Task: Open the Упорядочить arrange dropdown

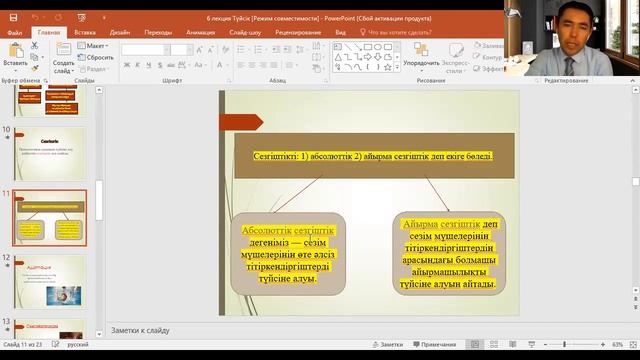Action: pos(421,58)
